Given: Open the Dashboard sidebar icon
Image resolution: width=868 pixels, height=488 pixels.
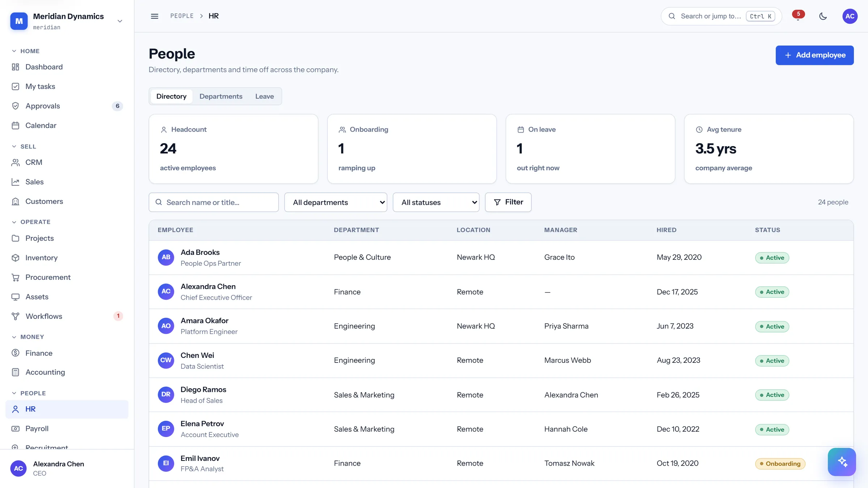Looking at the screenshot, I should 15,67.
